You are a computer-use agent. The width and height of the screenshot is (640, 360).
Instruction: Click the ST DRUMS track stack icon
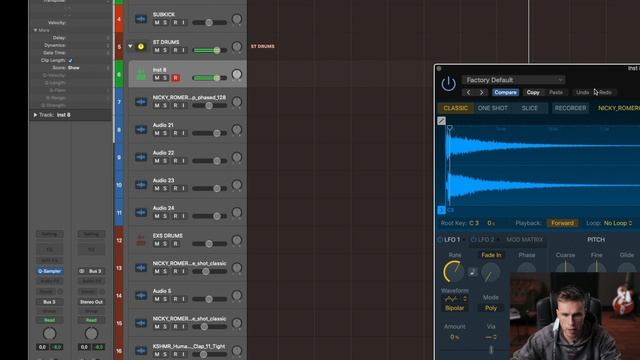(141, 47)
